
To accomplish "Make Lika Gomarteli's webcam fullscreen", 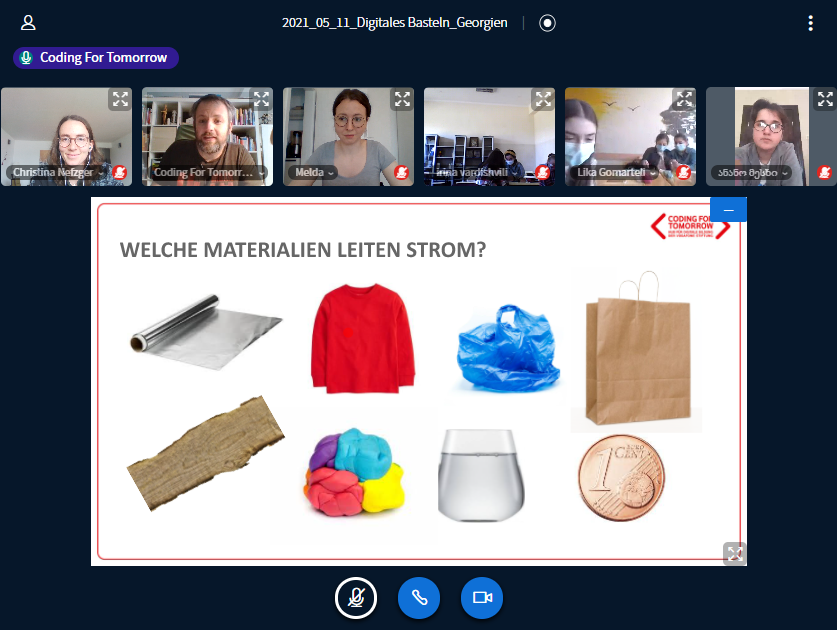I will point(683,99).
